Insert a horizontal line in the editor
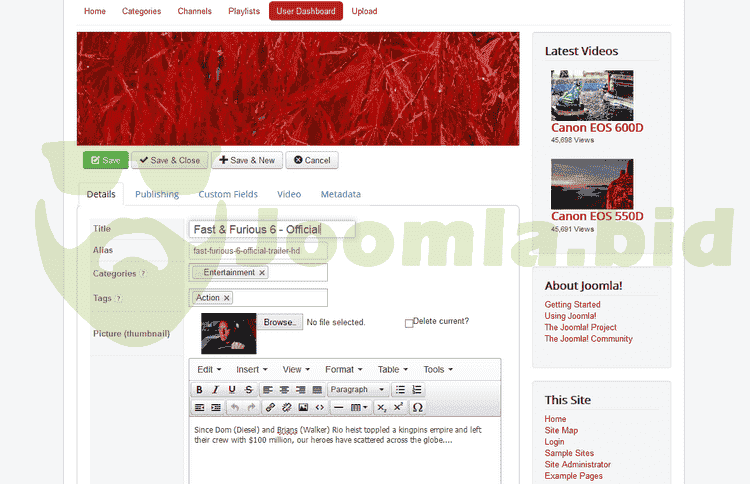The width and height of the screenshot is (750, 484). point(339,408)
